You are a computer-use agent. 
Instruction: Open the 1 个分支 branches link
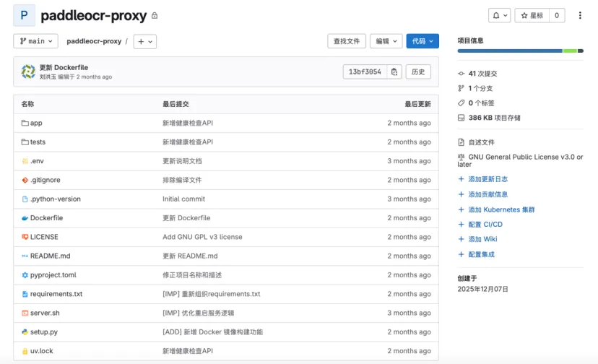point(480,89)
